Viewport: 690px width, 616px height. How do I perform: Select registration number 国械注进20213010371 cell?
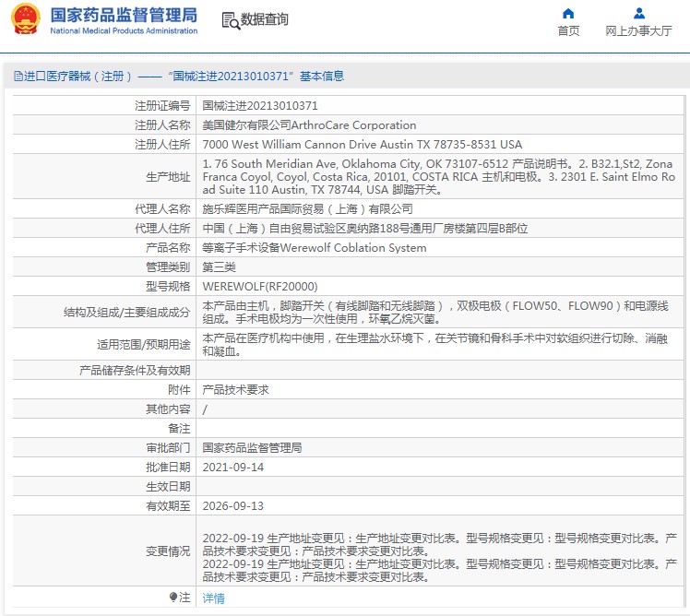tap(260, 106)
